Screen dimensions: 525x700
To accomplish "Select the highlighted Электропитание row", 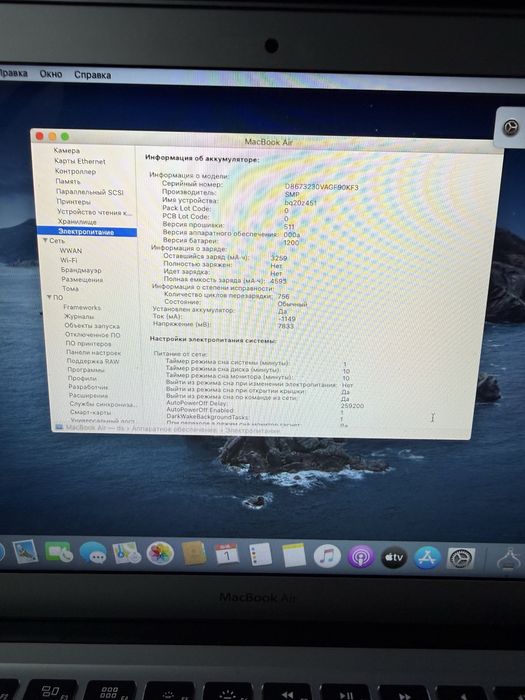I will point(87,232).
